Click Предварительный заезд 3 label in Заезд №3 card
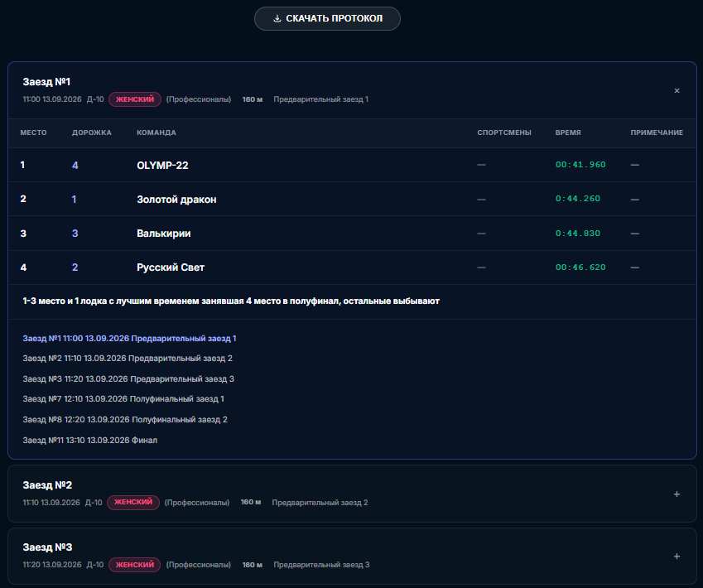The width and height of the screenshot is (703, 588). point(321,565)
